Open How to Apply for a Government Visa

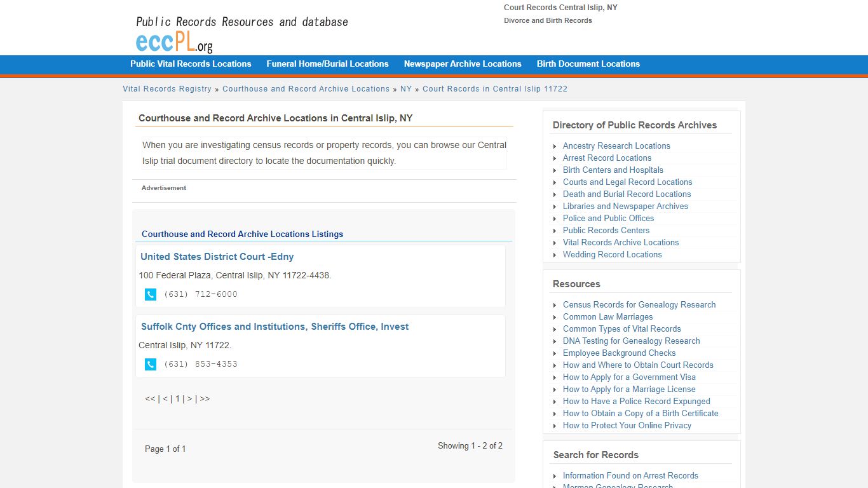[x=629, y=377]
